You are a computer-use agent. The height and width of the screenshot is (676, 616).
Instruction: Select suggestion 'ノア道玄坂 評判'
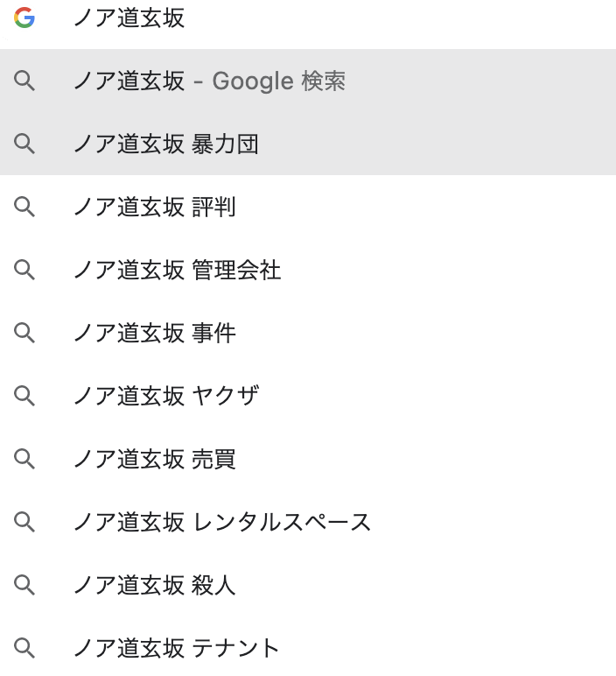[308, 207]
